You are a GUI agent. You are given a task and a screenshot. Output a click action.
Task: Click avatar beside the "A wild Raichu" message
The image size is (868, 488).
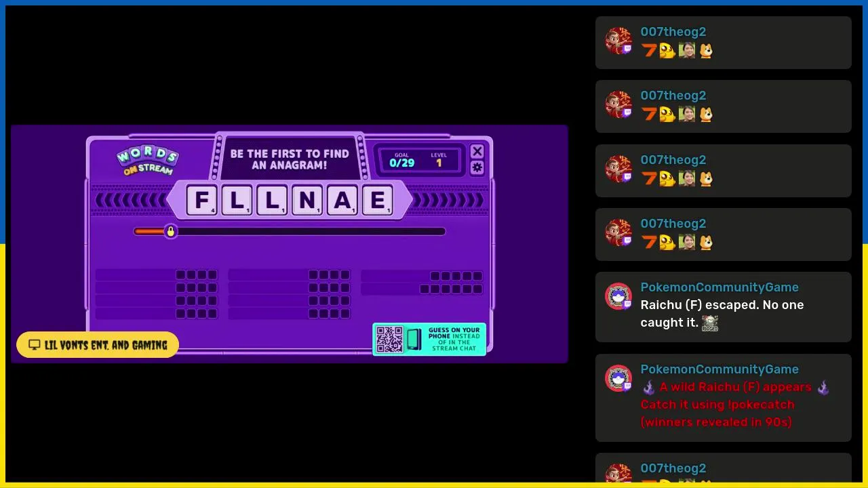pos(618,378)
